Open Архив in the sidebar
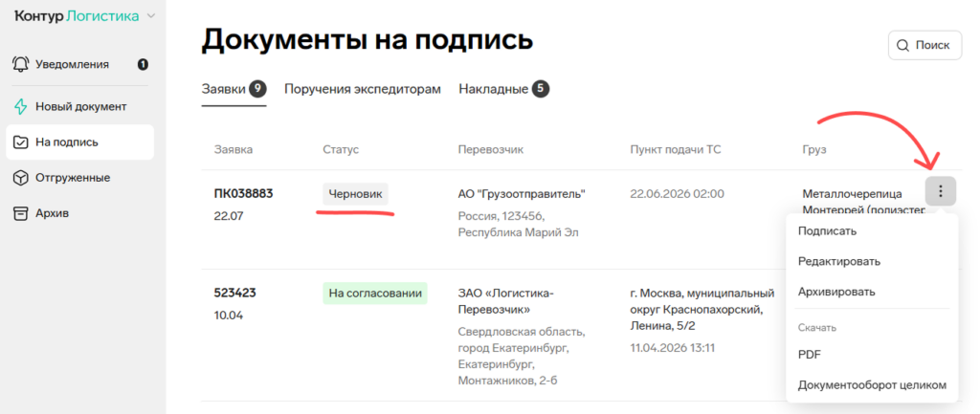Image resolution: width=980 pixels, height=414 pixels. click(x=80, y=213)
